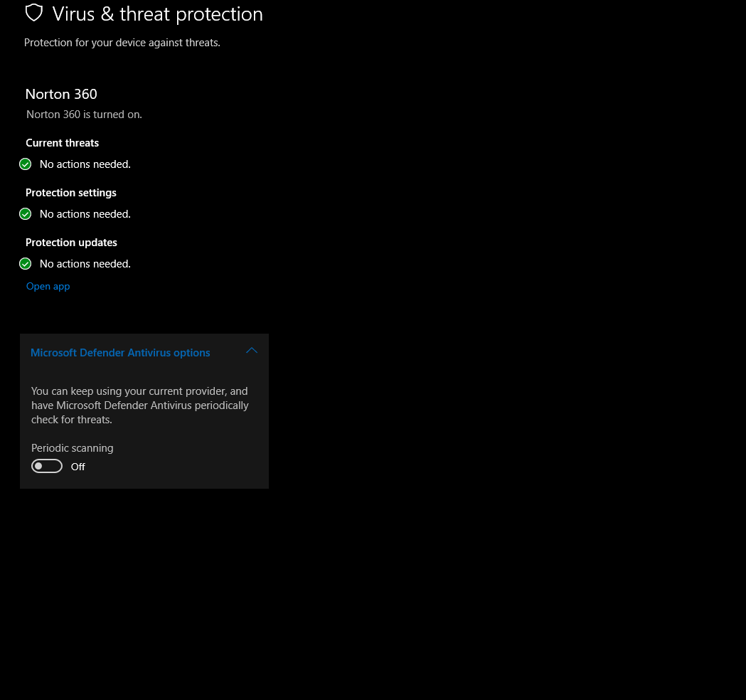The image size is (746, 700).
Task: Click the Protection updates label
Action: (x=71, y=243)
